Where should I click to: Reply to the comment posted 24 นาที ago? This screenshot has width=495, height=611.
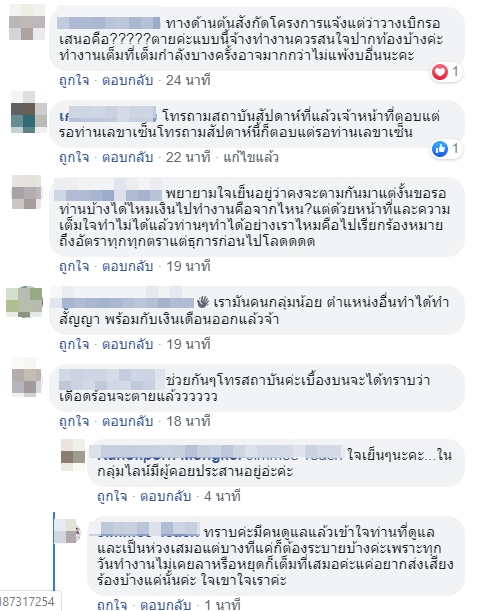coord(127,80)
